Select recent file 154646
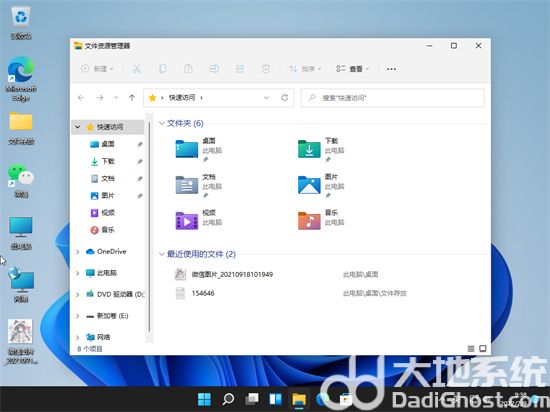 [203, 293]
